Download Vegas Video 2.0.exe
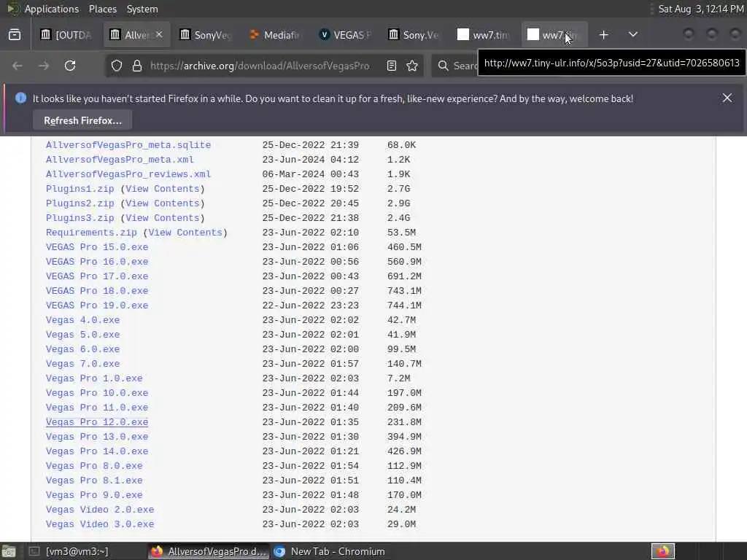The height and width of the screenshot is (560, 747). 100,510
